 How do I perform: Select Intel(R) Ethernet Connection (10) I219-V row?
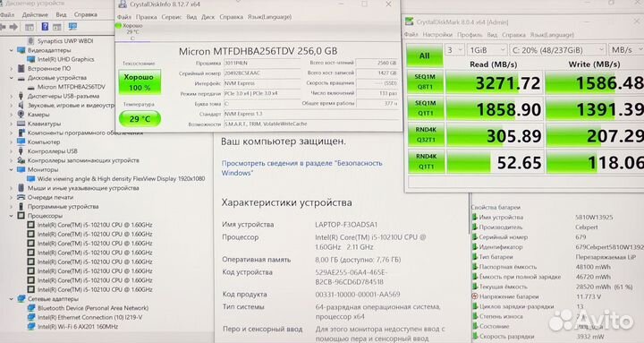tap(90, 317)
